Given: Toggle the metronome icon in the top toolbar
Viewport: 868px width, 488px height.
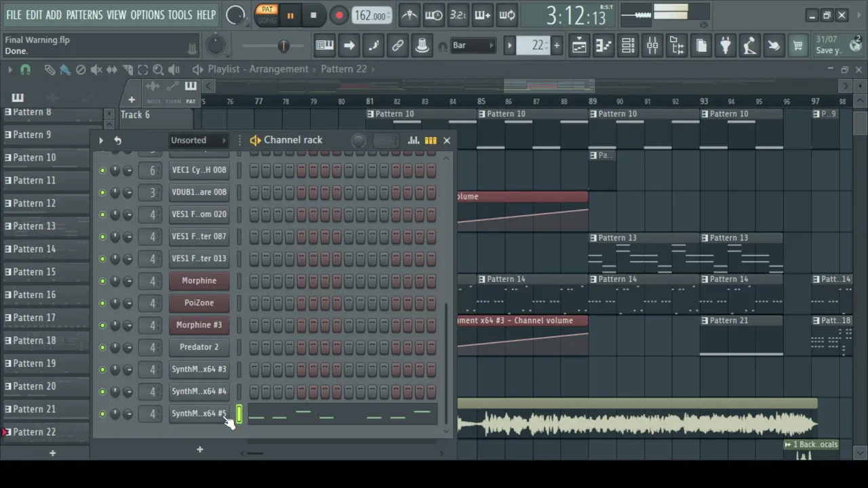Looking at the screenshot, I should point(409,15).
